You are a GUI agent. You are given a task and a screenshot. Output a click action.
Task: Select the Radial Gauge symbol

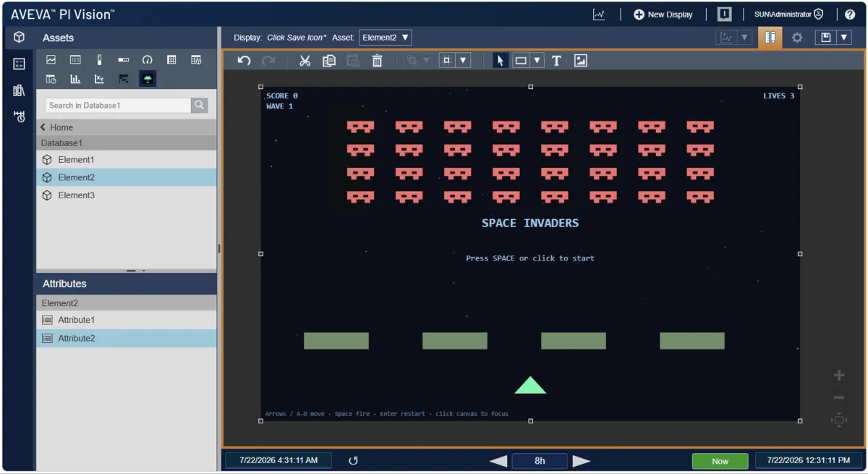(x=148, y=60)
